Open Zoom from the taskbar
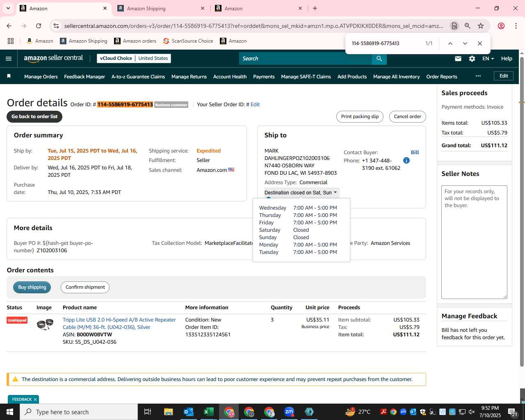The image size is (525, 420). pyautogui.click(x=289, y=412)
